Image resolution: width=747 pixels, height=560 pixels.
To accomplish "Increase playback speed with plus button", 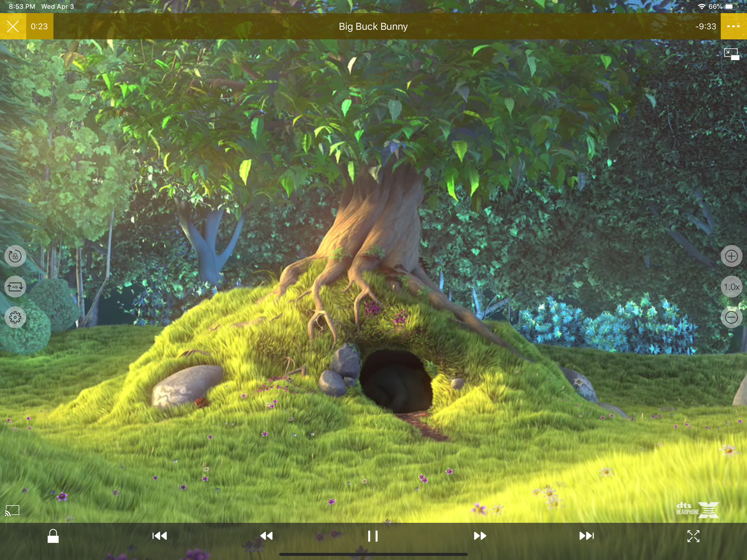I will tap(731, 256).
